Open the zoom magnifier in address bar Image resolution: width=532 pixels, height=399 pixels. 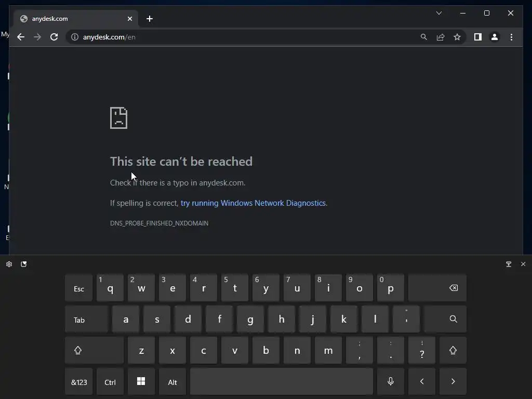(424, 37)
